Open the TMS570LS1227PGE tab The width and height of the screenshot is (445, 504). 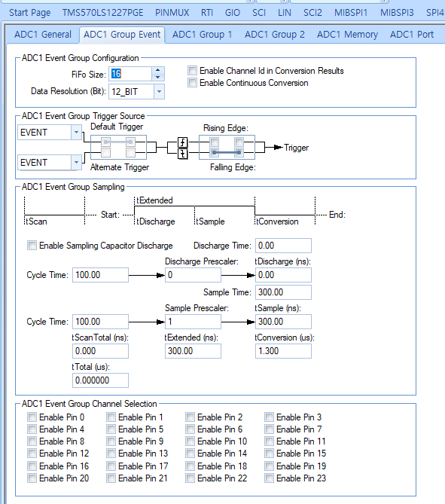click(x=103, y=13)
